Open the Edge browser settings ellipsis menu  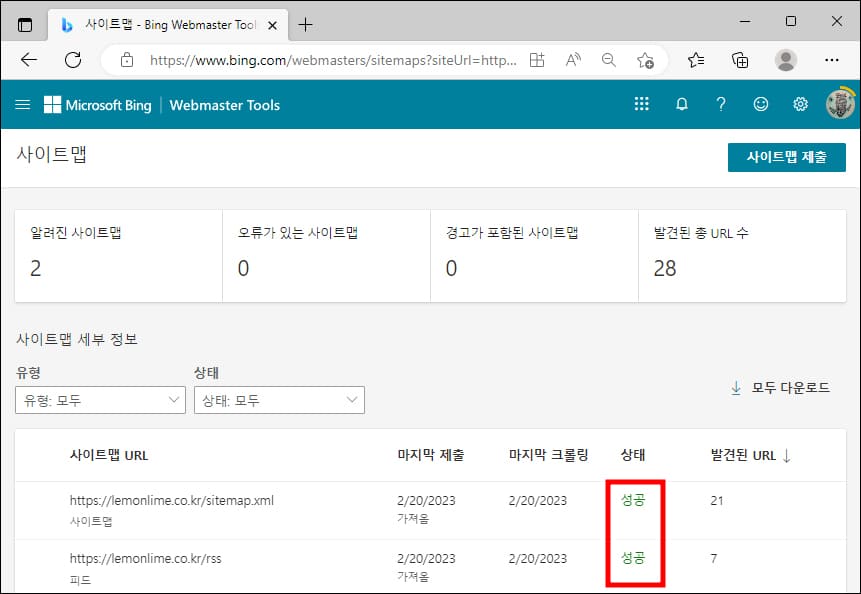[831, 60]
